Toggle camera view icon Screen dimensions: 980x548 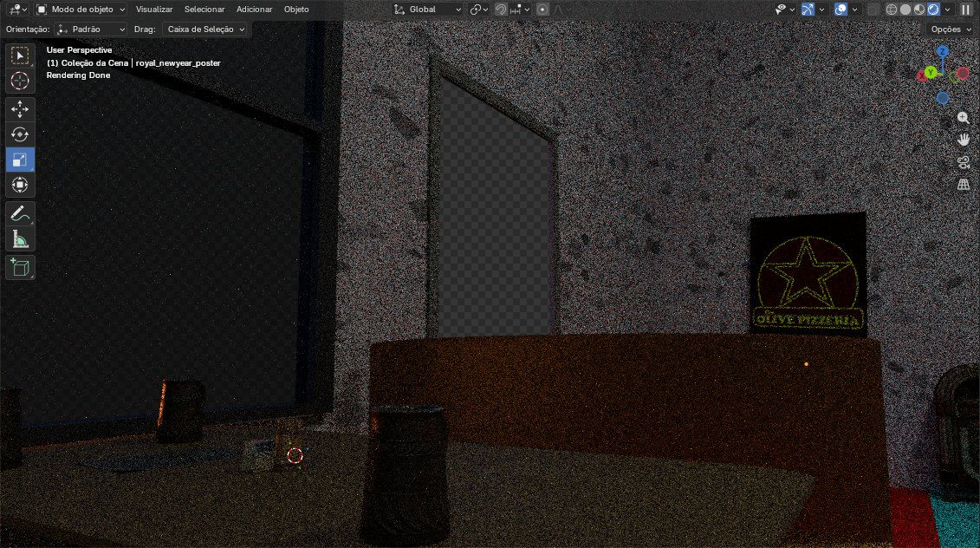pyautogui.click(x=964, y=163)
